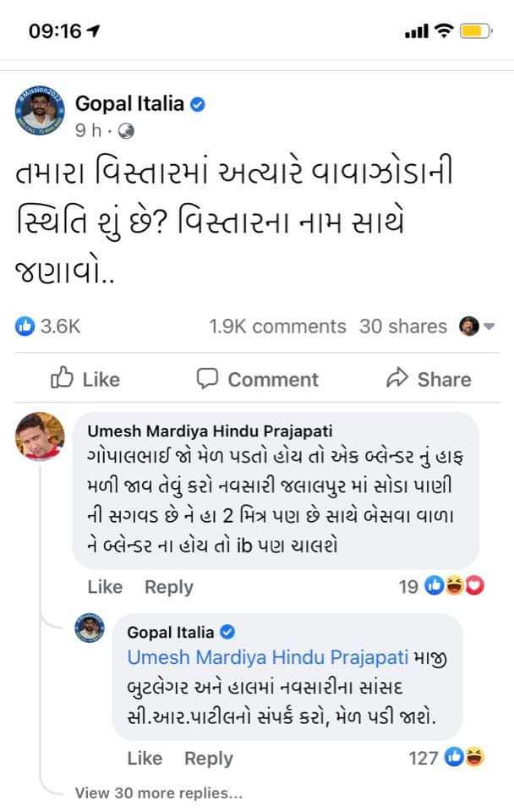Open the 1.9K comments list

pyautogui.click(x=277, y=326)
